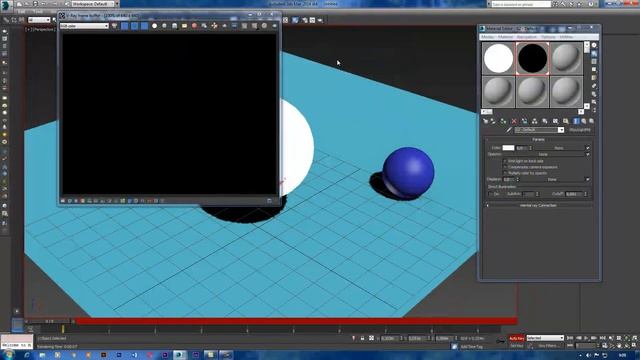Click the time slider track

(x=296, y=322)
